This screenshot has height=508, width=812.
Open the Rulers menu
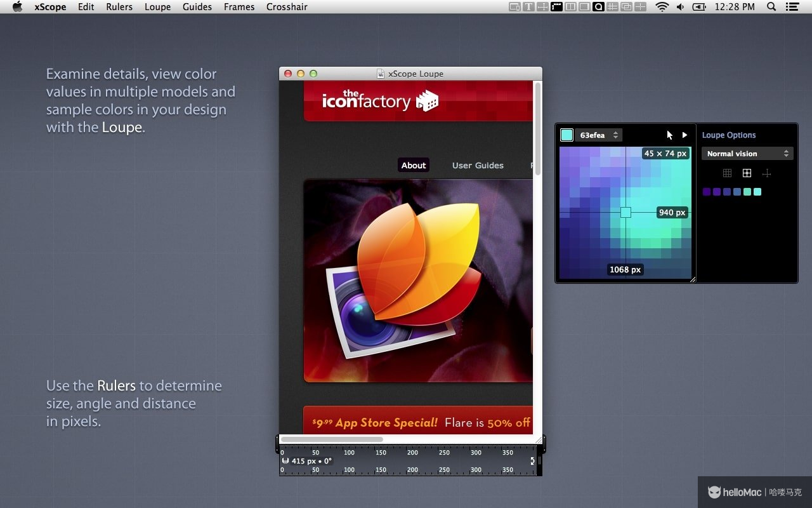point(119,7)
